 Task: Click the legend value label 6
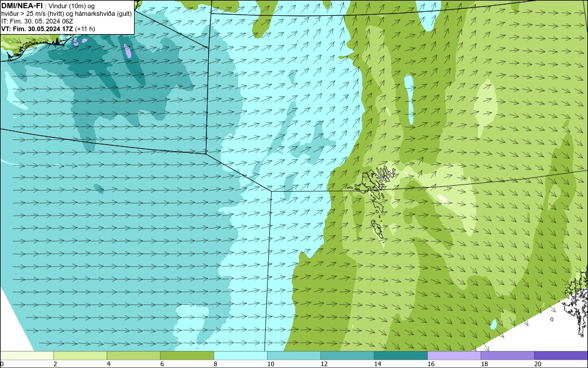click(x=162, y=364)
